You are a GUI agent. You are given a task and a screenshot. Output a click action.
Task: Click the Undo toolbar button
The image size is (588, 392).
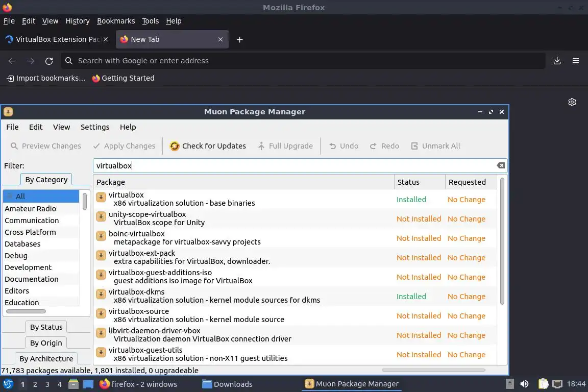click(344, 146)
